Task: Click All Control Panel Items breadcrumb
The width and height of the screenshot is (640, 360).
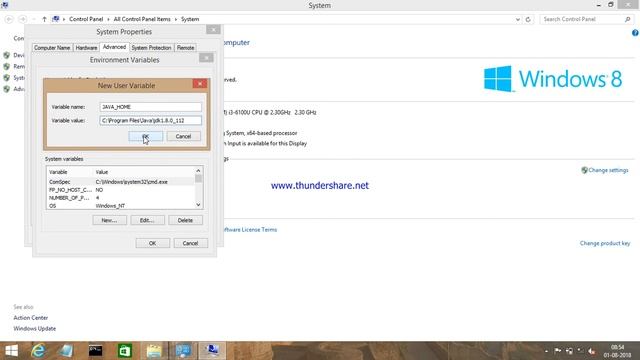Action: click(x=142, y=19)
